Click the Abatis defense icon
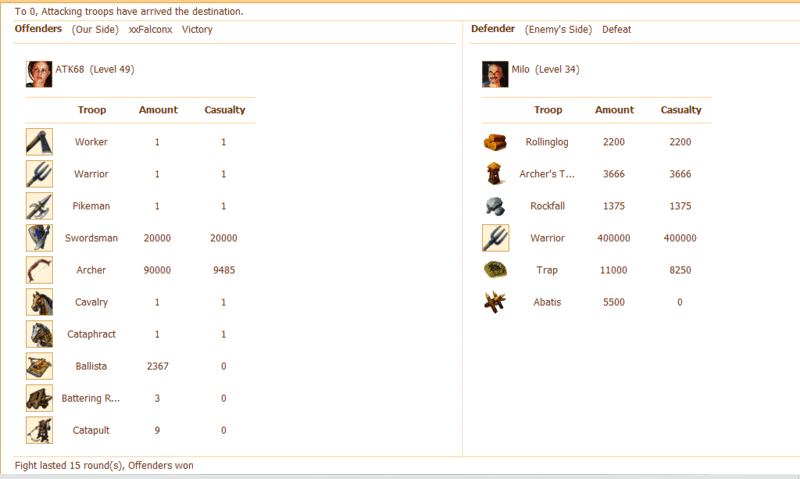This screenshot has width=800, height=479. pos(495,302)
